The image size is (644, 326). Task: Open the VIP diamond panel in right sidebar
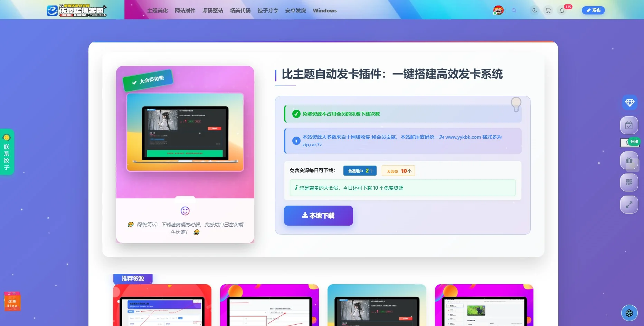coord(629,102)
